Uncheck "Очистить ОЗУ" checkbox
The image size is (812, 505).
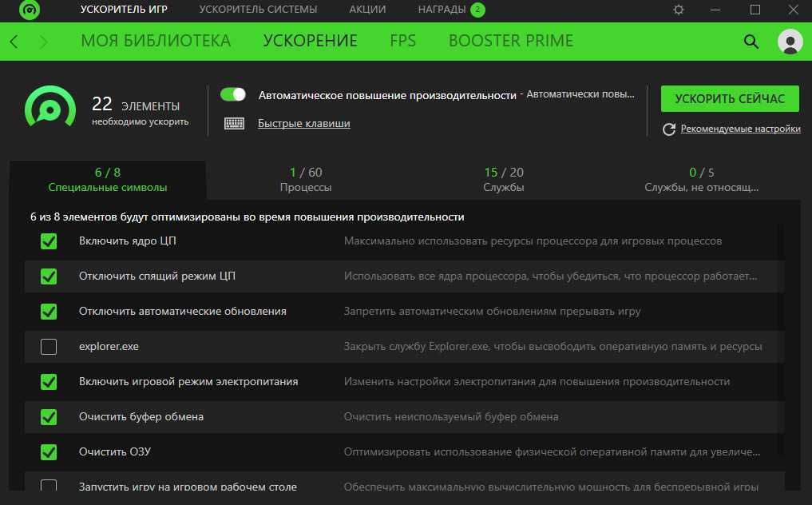[x=49, y=452]
